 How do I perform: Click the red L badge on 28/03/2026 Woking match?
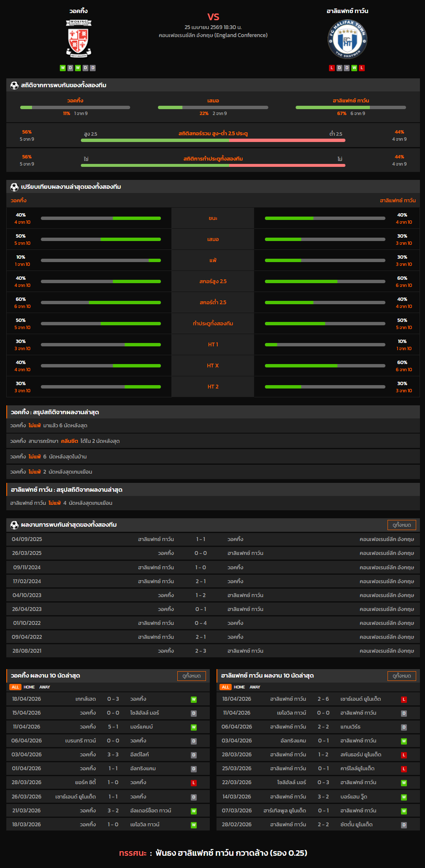tap(194, 783)
